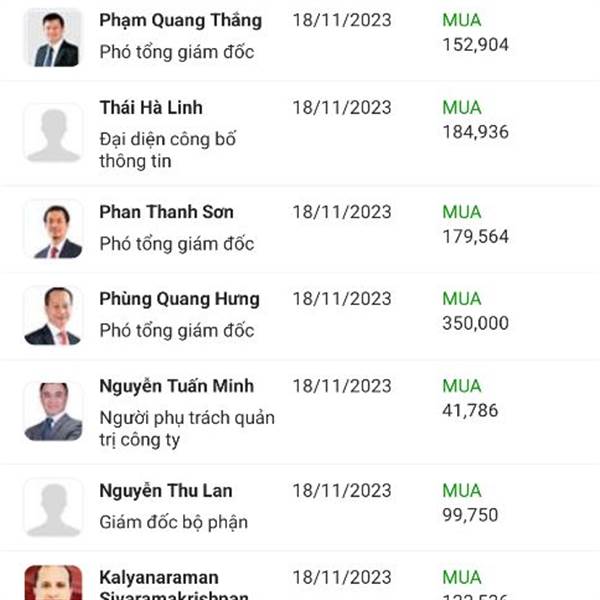The width and height of the screenshot is (600, 600).
Task: Click the MUA label above 350,000
Action: coord(461,298)
